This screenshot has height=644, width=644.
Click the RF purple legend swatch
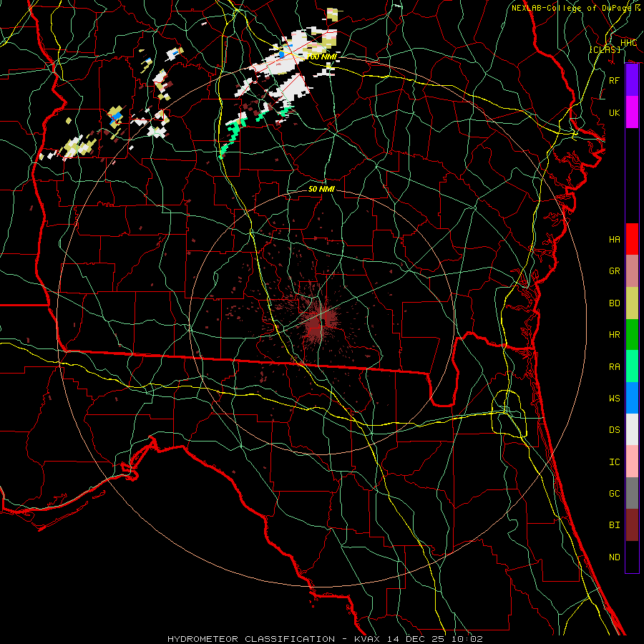(x=632, y=80)
